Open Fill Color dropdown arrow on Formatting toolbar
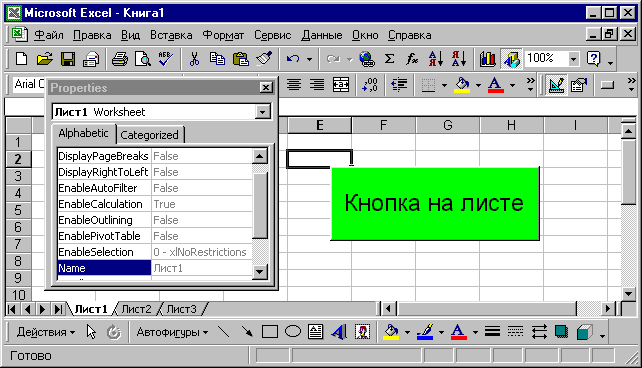 tap(478, 85)
